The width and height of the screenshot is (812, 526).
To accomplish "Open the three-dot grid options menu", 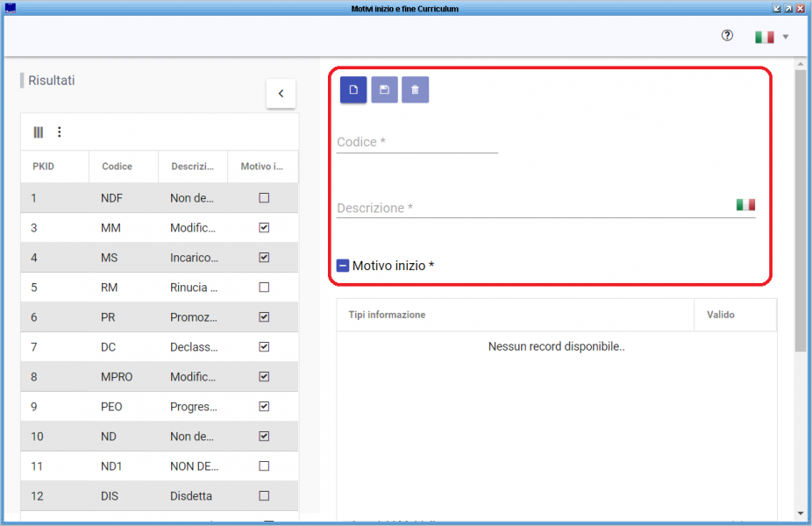I will pyautogui.click(x=60, y=132).
